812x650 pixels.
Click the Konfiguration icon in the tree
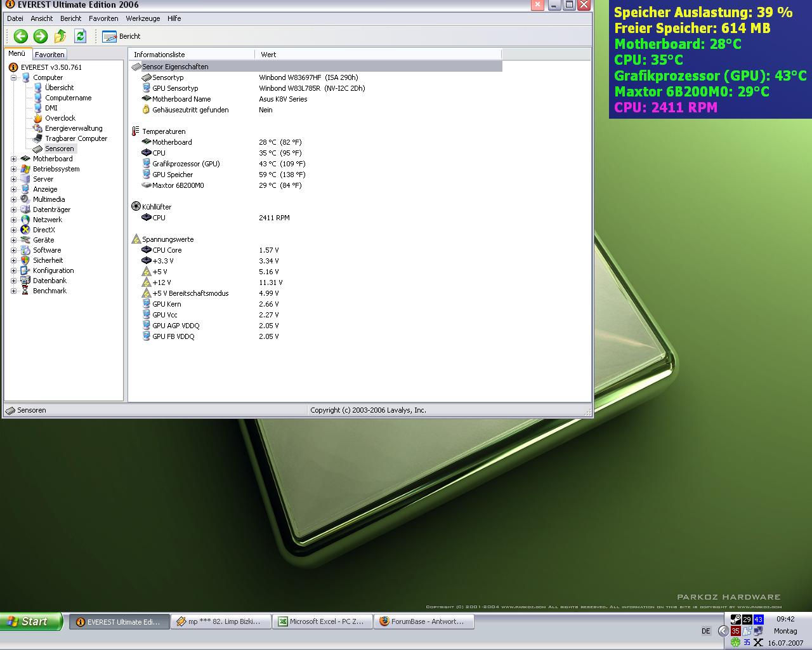[x=25, y=270]
